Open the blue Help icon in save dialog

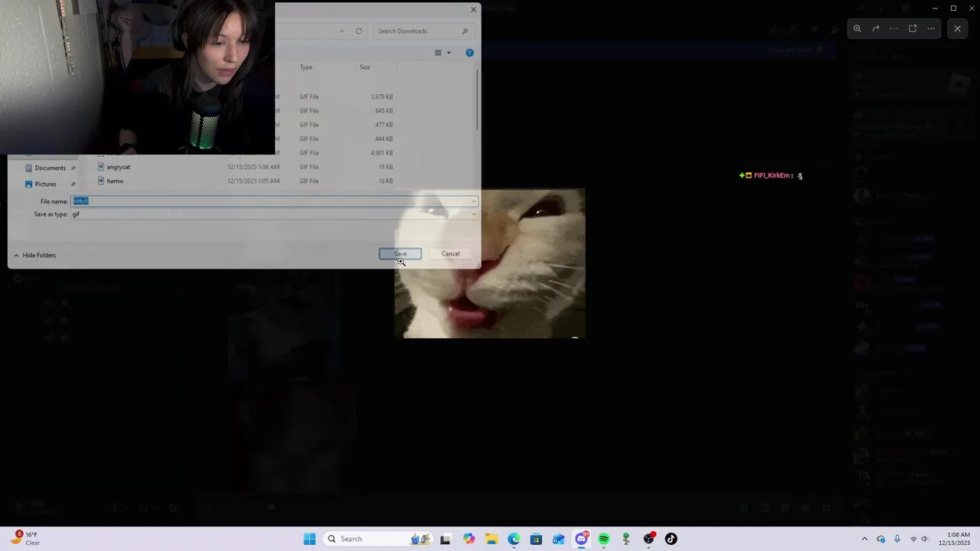pos(469,53)
